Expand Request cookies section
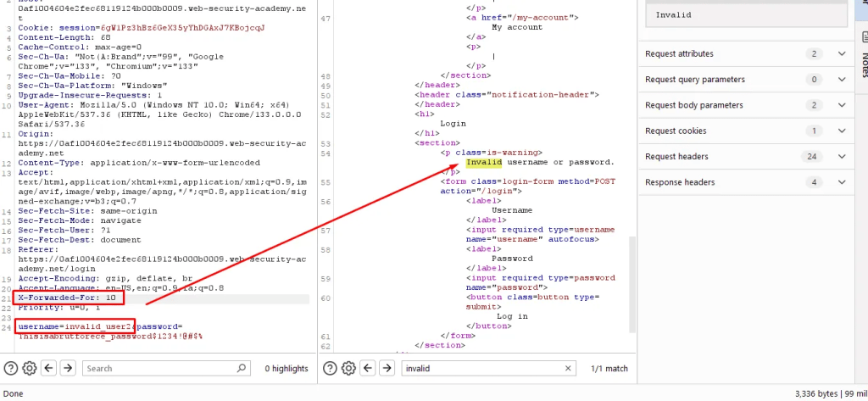This screenshot has width=868, height=401. tap(841, 131)
